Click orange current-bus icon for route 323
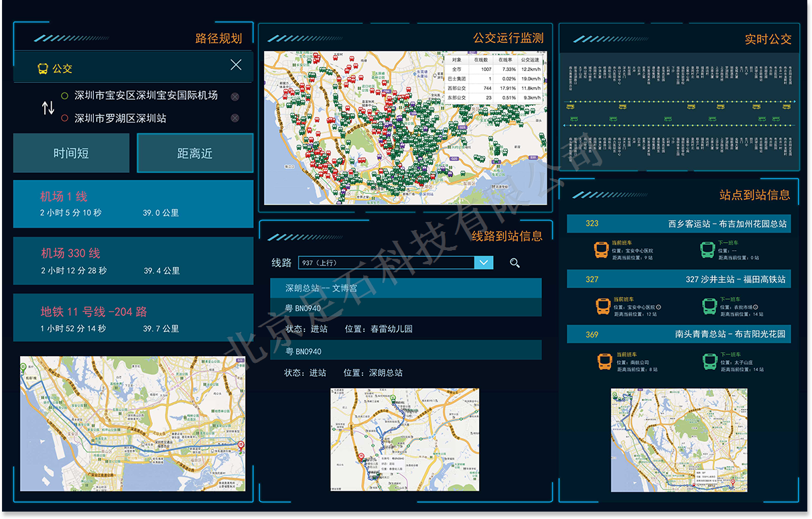Image resolution: width=812 pixels, height=519 pixels. click(x=602, y=250)
